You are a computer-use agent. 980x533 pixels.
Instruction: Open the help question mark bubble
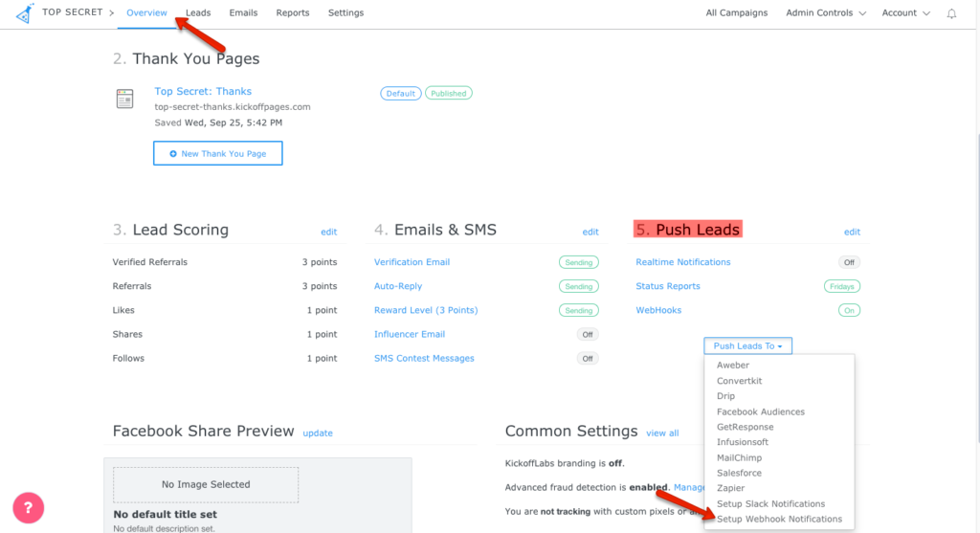coord(28,508)
